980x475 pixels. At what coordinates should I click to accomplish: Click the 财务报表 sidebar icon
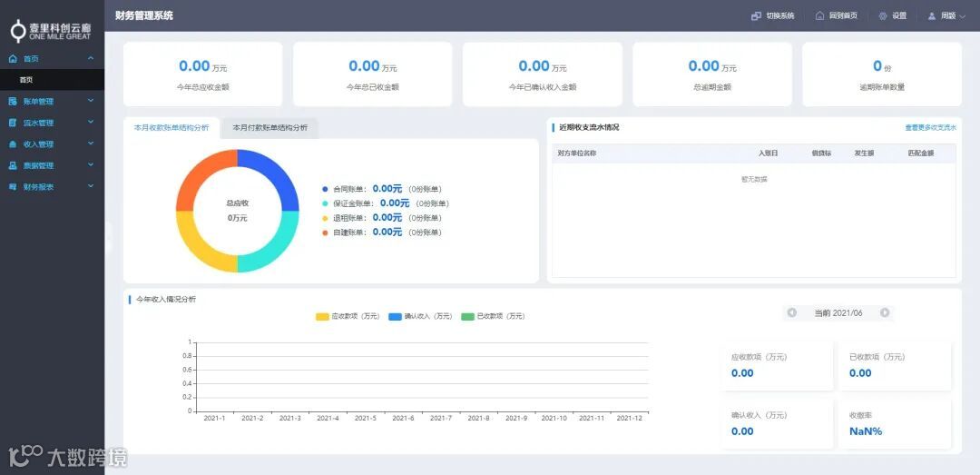pos(13,186)
